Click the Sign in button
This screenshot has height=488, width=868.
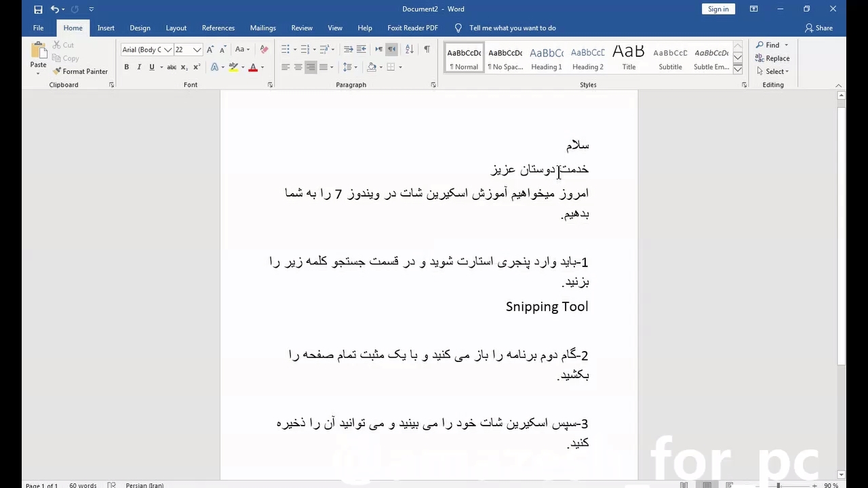point(718,9)
